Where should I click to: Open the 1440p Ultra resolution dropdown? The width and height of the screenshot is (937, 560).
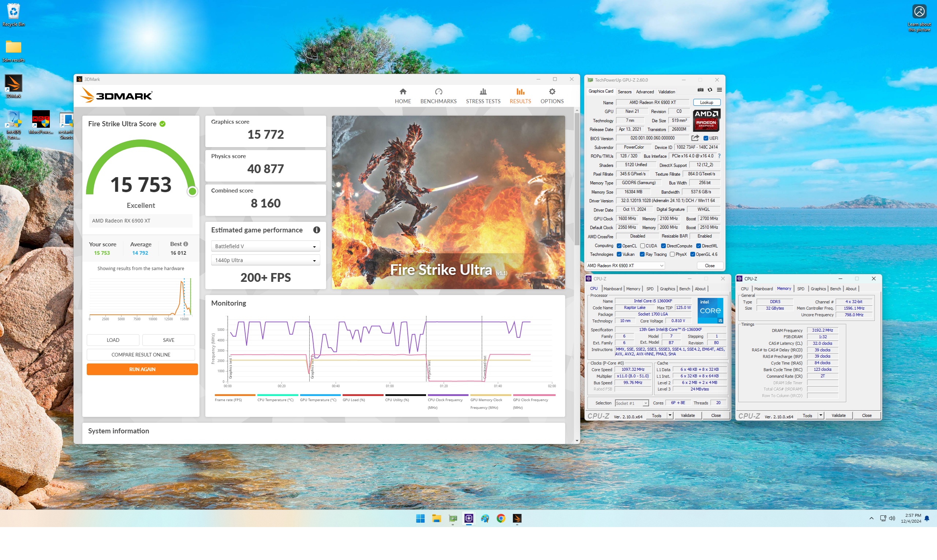(x=265, y=260)
